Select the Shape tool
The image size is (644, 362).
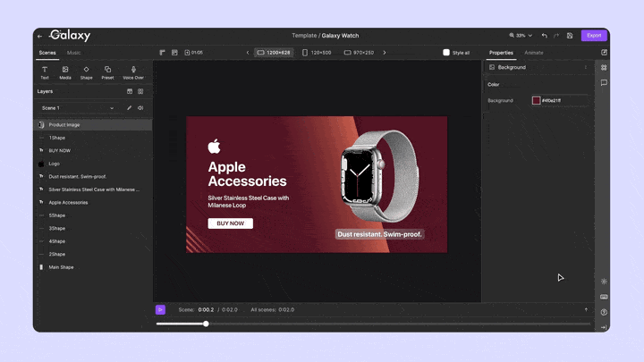click(86, 72)
